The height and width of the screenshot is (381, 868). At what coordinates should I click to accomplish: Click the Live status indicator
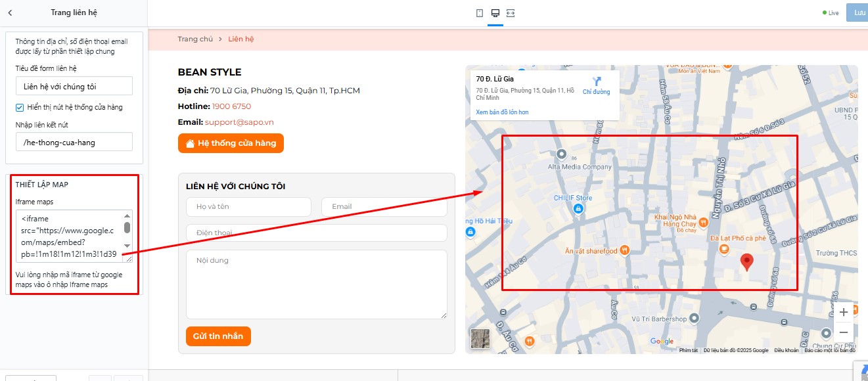831,13
